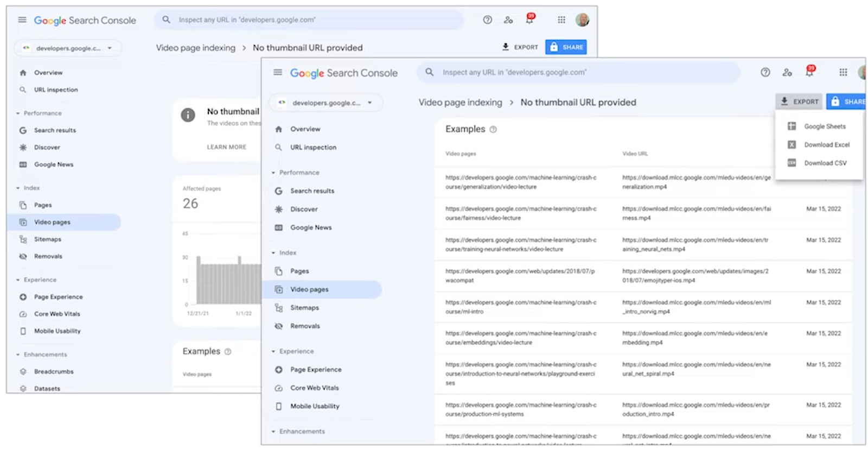Click help icon in back window header
The height and width of the screenshot is (456, 868).
click(487, 20)
